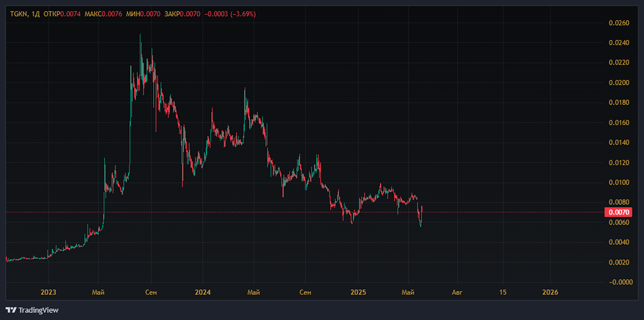Click the Май label after 2024 on time axis
Screen dimensions: 644x320
[x=253, y=292]
